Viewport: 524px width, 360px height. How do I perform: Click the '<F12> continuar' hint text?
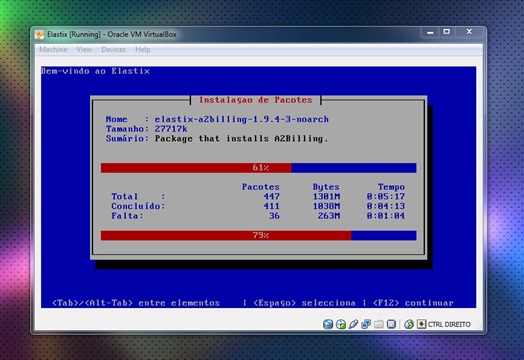[x=413, y=303]
